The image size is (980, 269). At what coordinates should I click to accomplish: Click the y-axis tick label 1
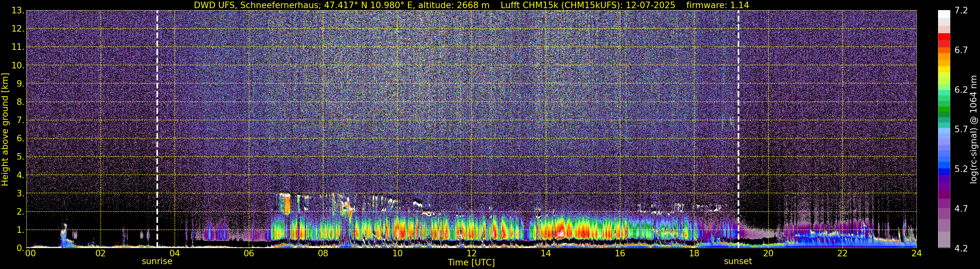coord(20,230)
